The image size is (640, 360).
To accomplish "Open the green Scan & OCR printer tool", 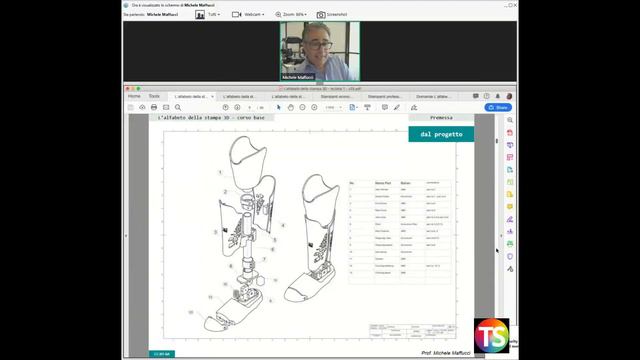I will click(510, 244).
